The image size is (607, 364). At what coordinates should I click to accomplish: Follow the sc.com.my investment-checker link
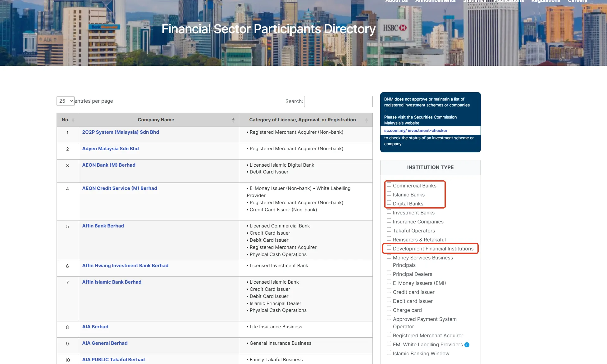(416, 131)
